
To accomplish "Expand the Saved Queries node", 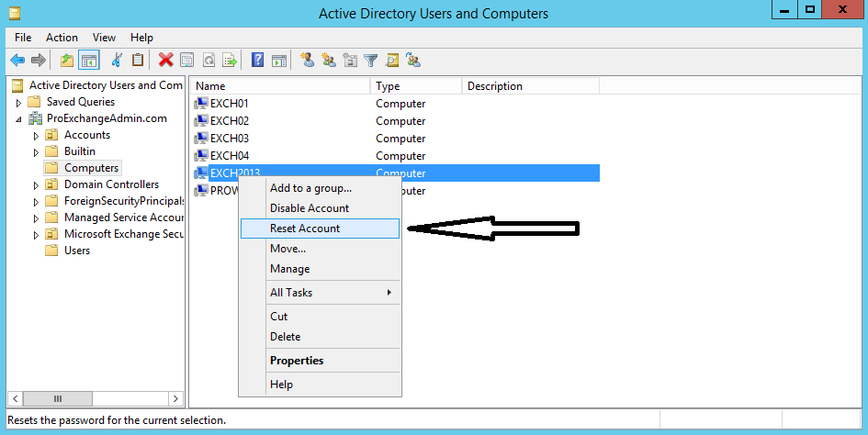I will click(x=19, y=103).
